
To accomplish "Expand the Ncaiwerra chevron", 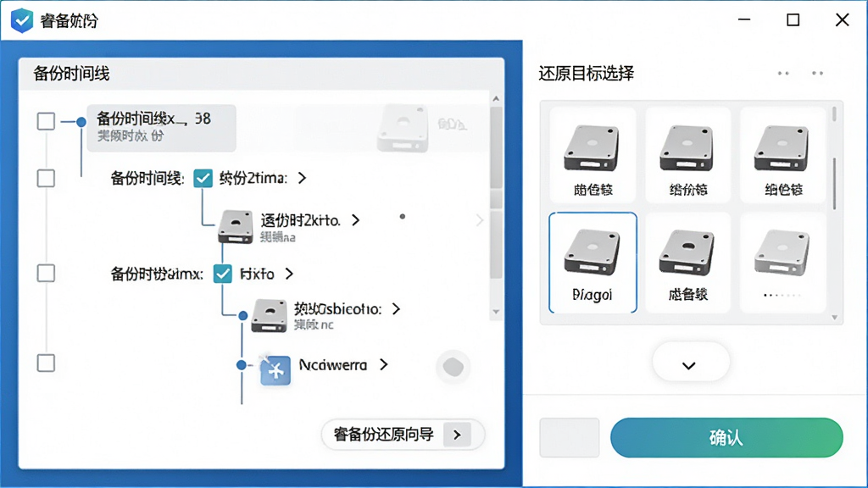I will [x=384, y=364].
